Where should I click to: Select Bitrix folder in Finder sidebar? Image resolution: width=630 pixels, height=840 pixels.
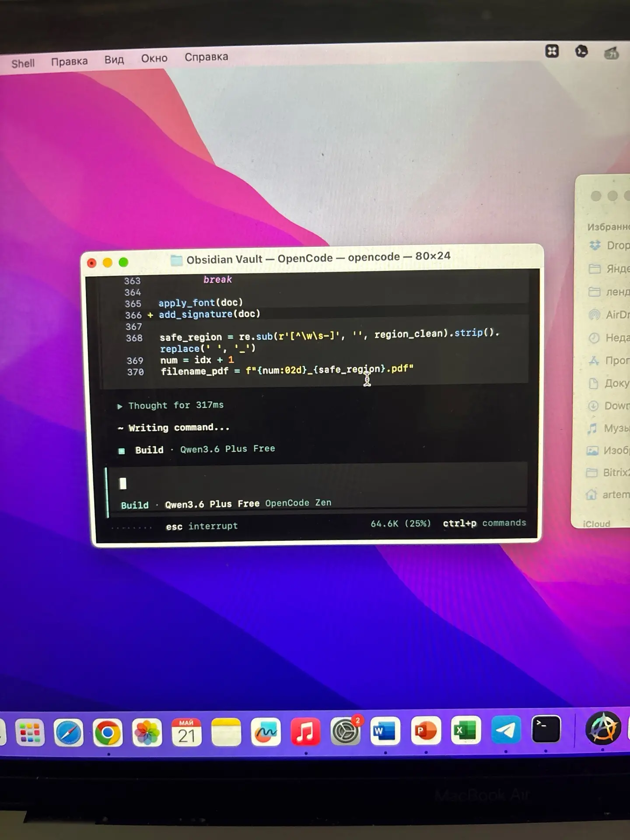point(609,472)
